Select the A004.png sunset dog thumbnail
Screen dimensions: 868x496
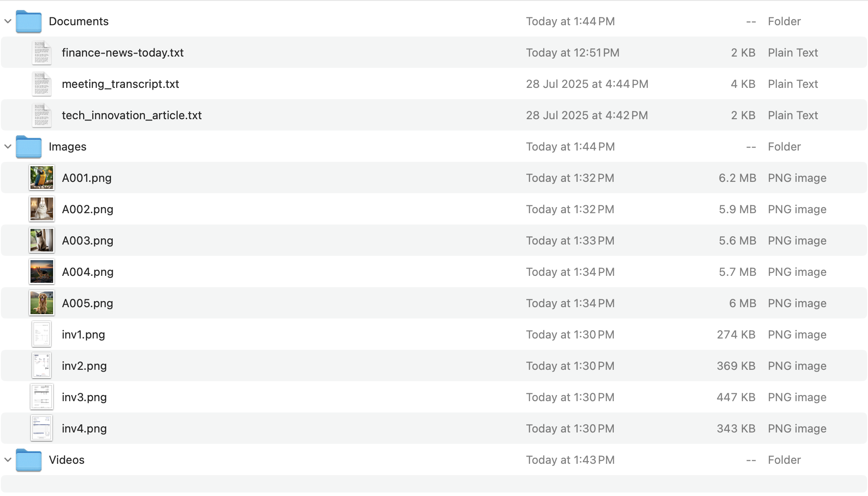tap(42, 272)
